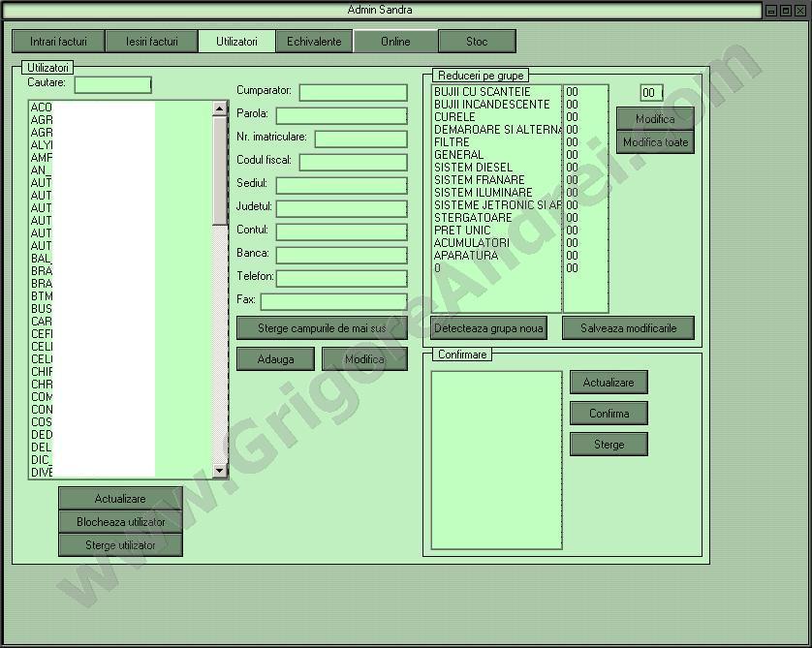
Task: Click Modifica button in Reduceri pe grupe
Action: [655, 119]
